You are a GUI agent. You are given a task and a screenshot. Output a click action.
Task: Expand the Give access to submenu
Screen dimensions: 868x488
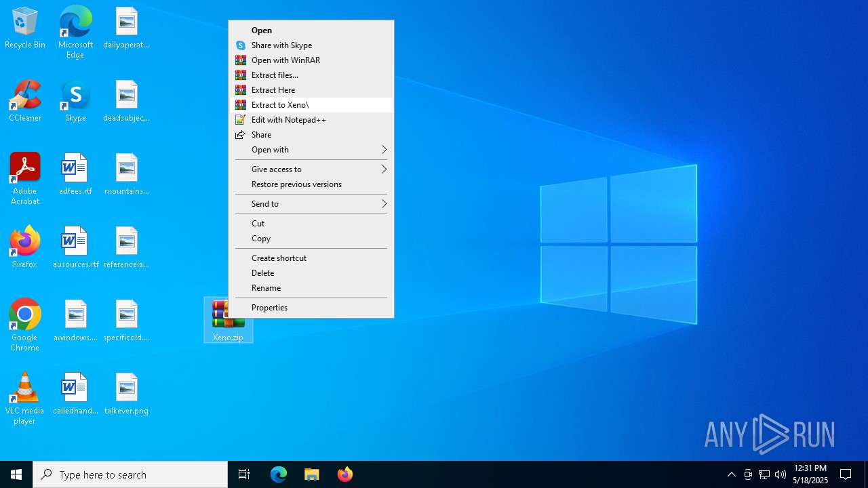pyautogui.click(x=311, y=169)
